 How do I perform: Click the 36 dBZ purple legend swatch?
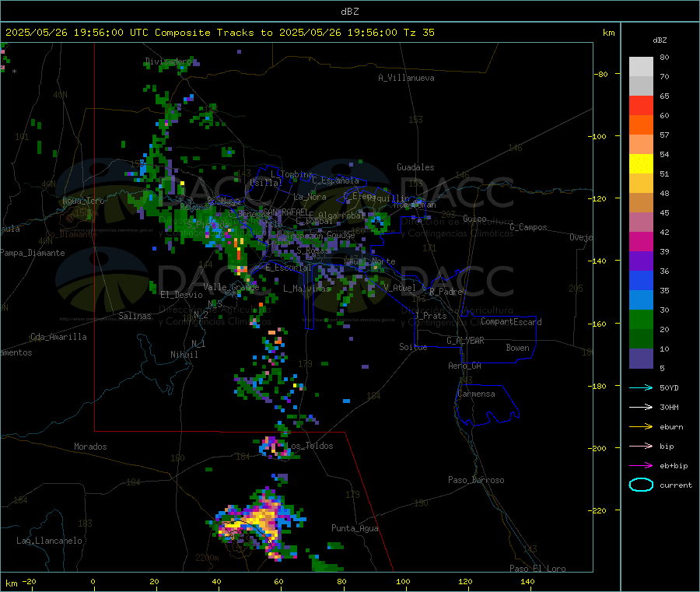pyautogui.click(x=641, y=261)
